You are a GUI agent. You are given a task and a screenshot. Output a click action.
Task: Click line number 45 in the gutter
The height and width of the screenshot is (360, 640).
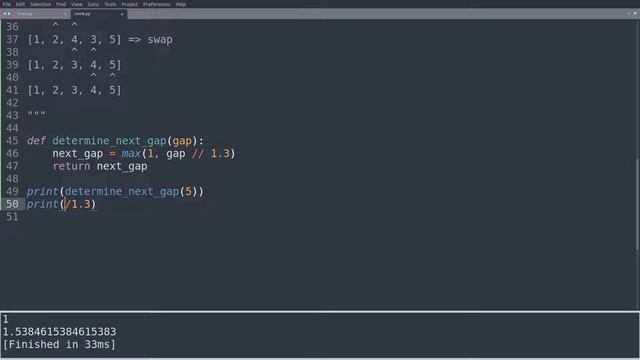(12, 141)
